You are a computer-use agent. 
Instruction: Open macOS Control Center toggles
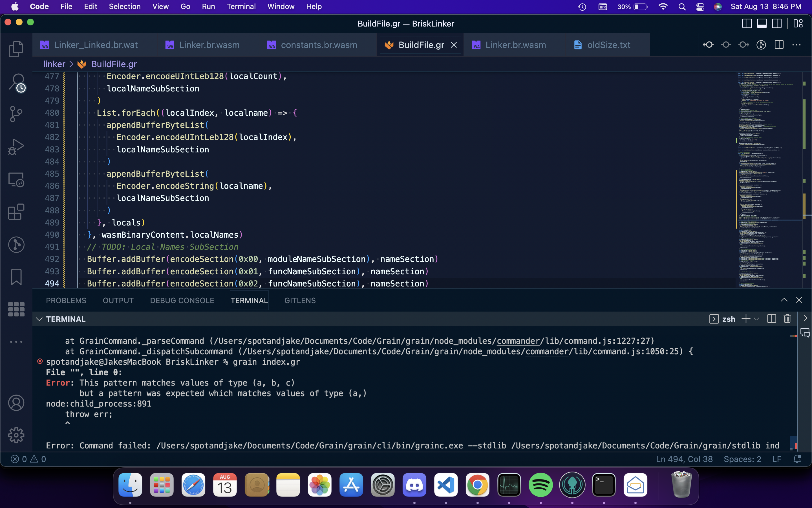700,7
